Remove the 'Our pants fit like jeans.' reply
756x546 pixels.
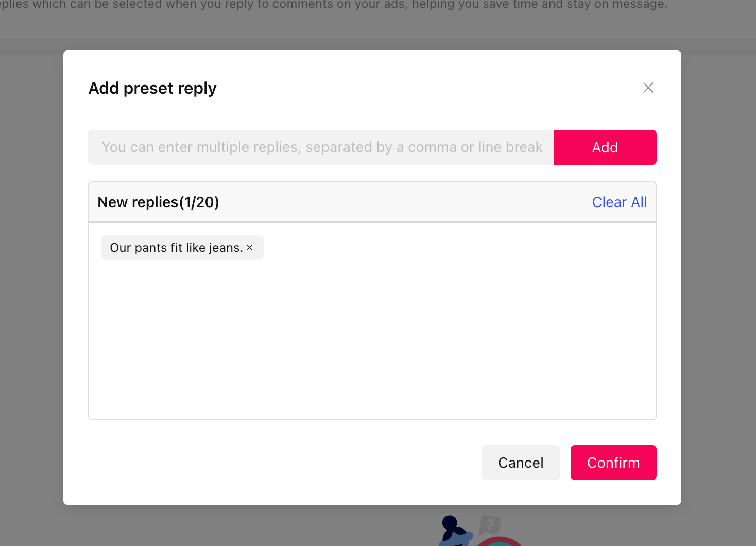(250, 247)
